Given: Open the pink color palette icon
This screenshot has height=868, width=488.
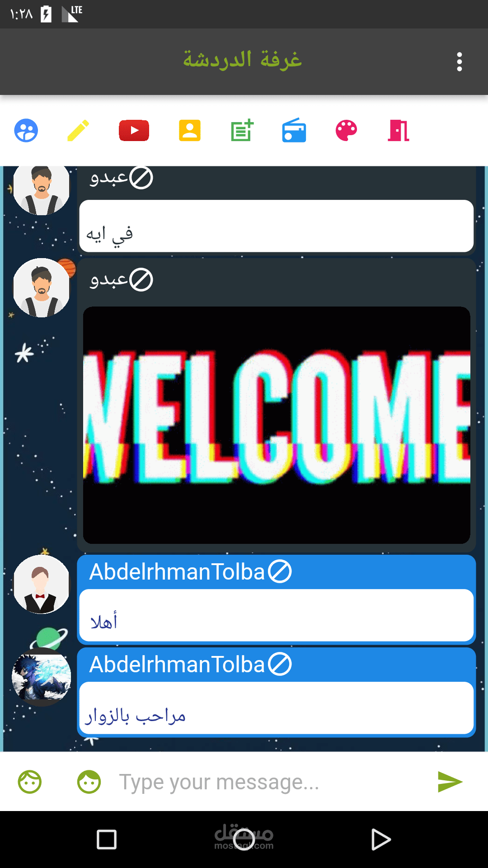Looking at the screenshot, I should click(347, 131).
